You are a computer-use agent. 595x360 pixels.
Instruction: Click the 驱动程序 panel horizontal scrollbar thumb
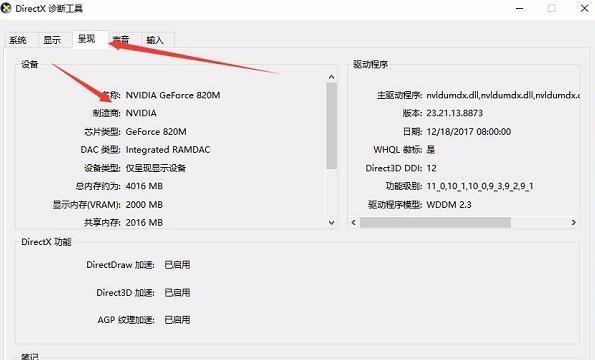(x=435, y=222)
